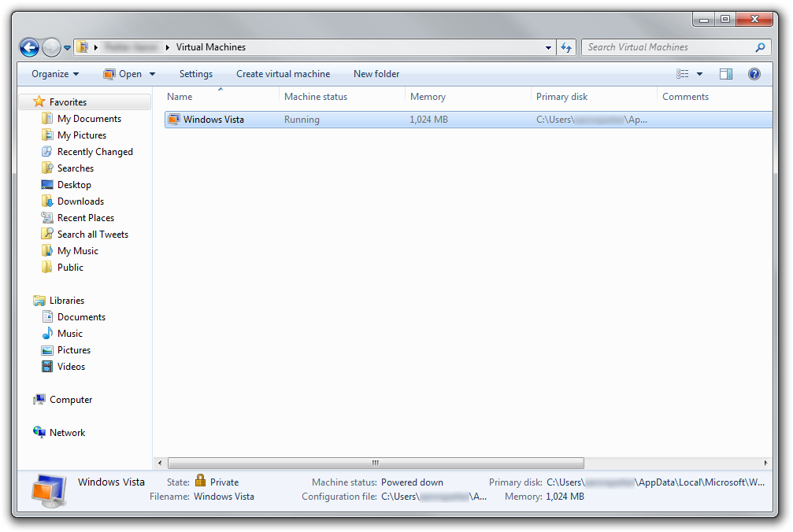Open My Pictures in Favorites

coord(81,135)
